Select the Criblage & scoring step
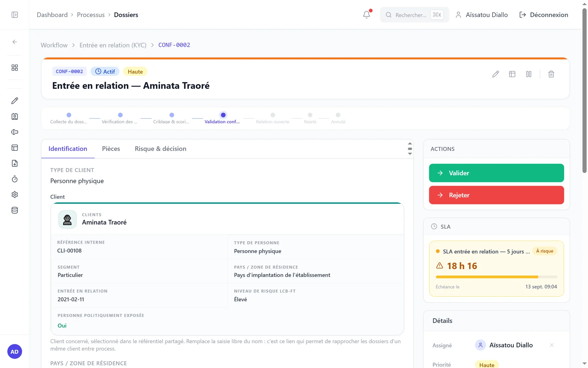The width and height of the screenshot is (588, 368). point(171,118)
